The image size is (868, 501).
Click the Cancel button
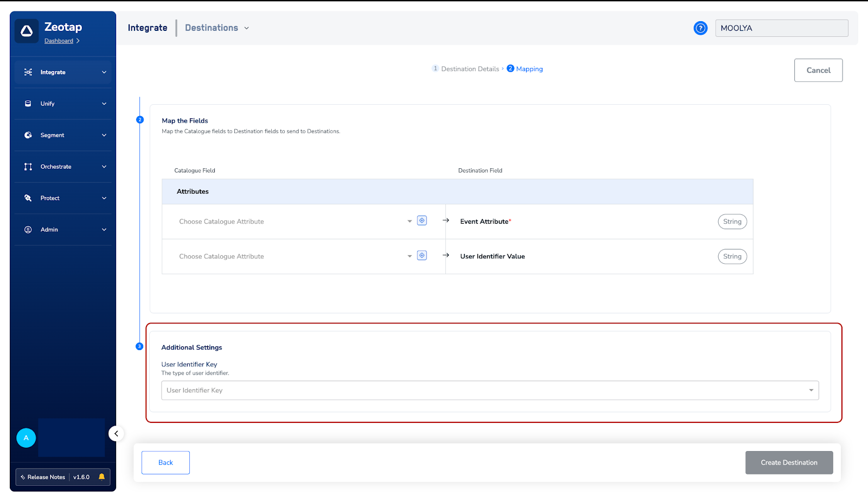818,70
